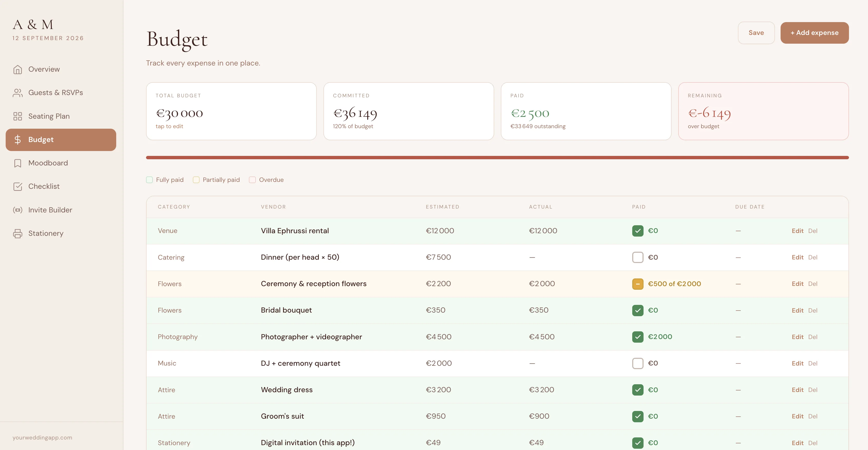Screen dimensions: 868x450
Task: Click the Committed €36 149 card
Action: pos(408,111)
